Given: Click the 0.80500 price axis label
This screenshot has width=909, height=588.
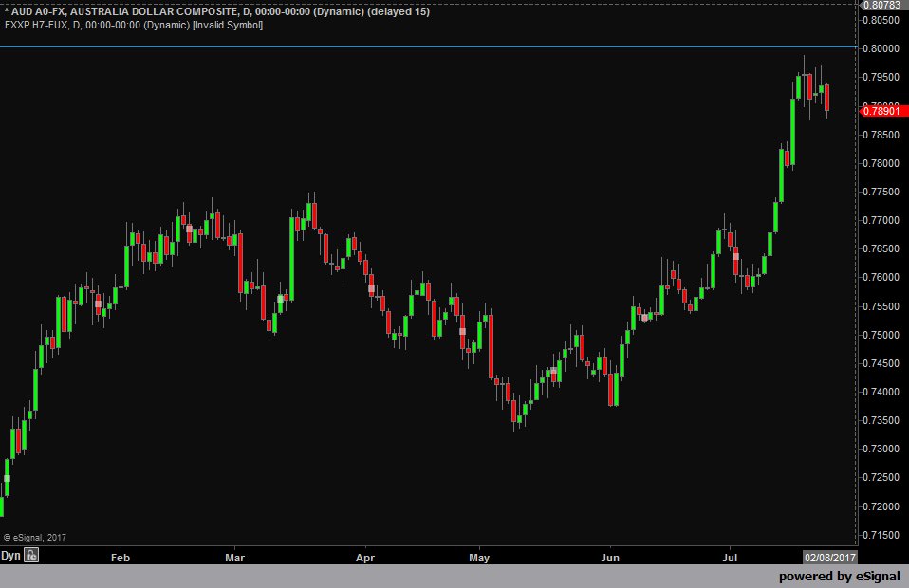Looking at the screenshot, I should (x=881, y=20).
